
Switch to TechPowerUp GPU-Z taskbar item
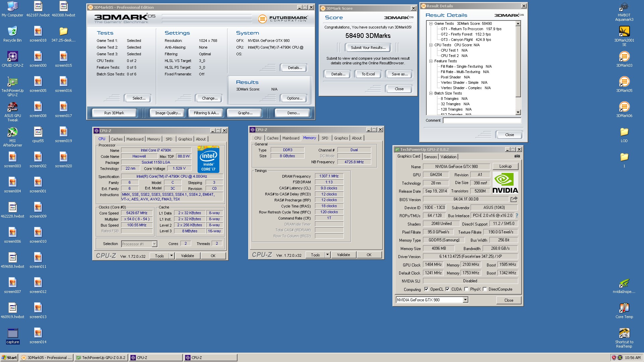(101, 358)
